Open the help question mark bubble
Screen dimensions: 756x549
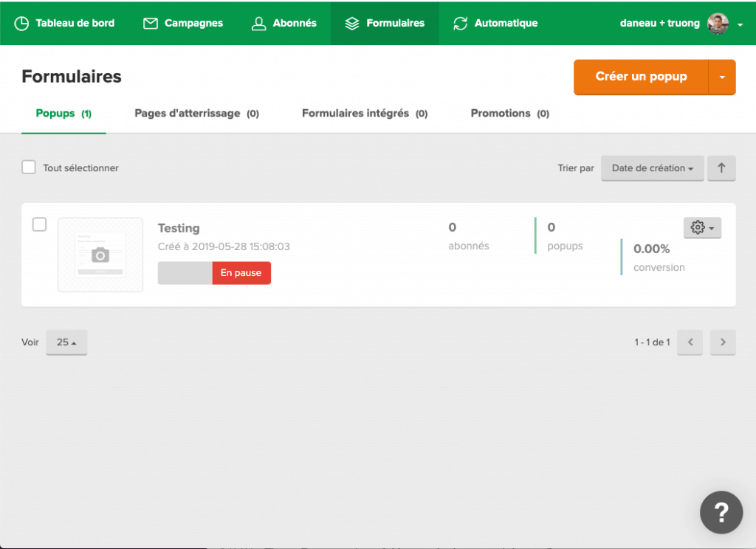pos(721,512)
